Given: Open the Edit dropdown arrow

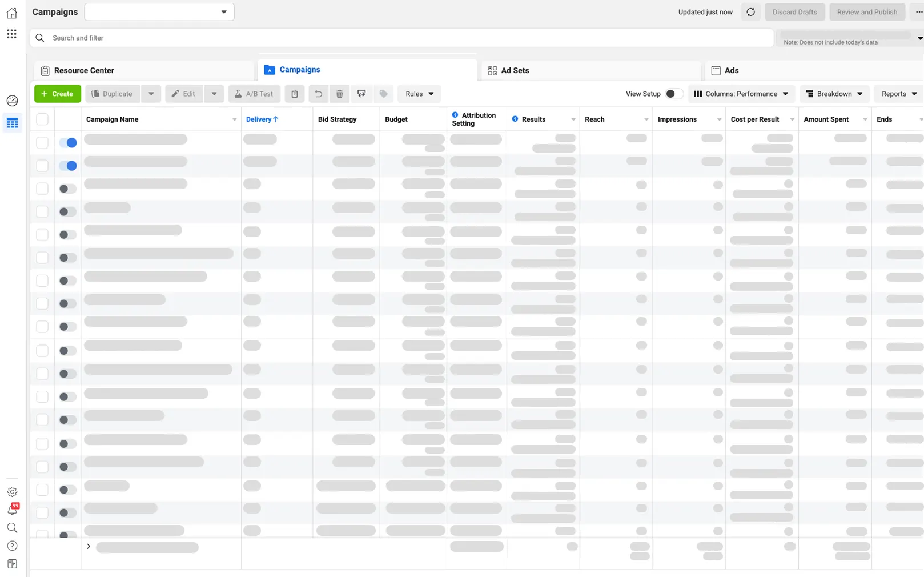Looking at the screenshot, I should 214,94.
